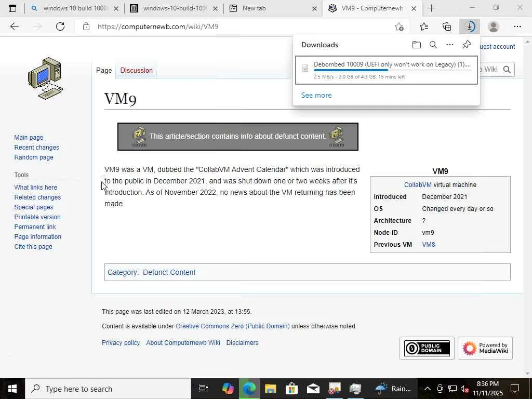This screenshot has width=532, height=399.
Task: Launch Copilot from the taskbar
Action: (228, 389)
